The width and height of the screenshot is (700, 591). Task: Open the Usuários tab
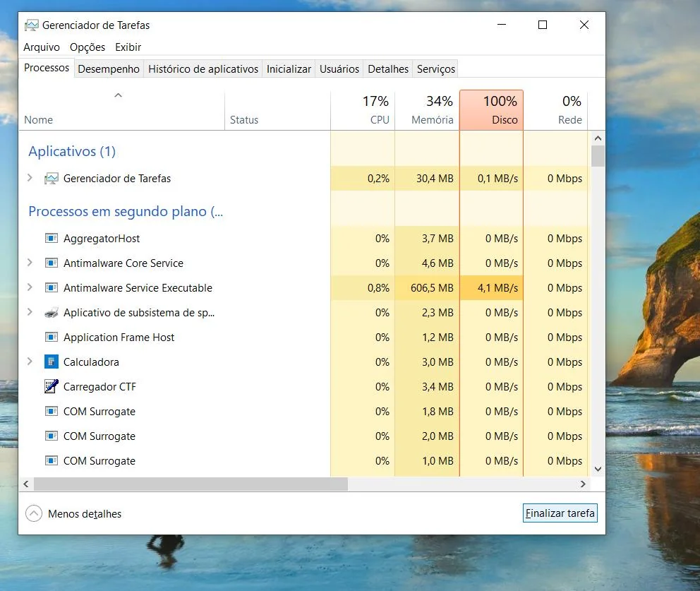point(339,69)
